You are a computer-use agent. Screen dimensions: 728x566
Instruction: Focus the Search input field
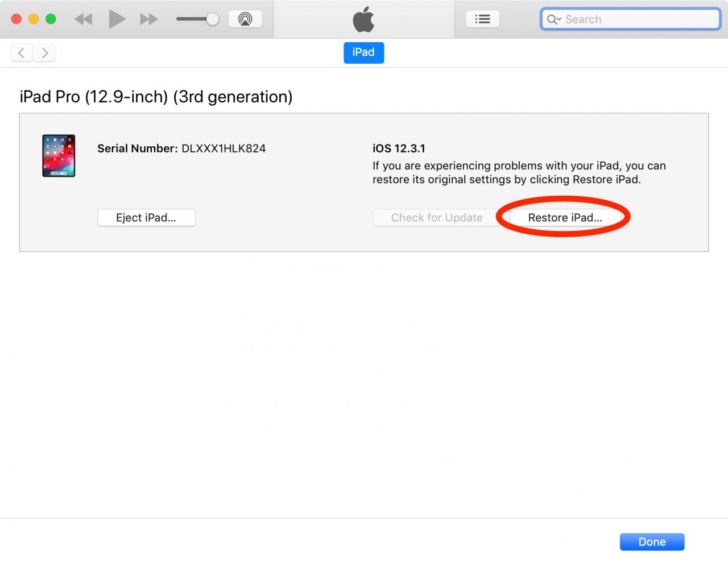[x=630, y=19]
